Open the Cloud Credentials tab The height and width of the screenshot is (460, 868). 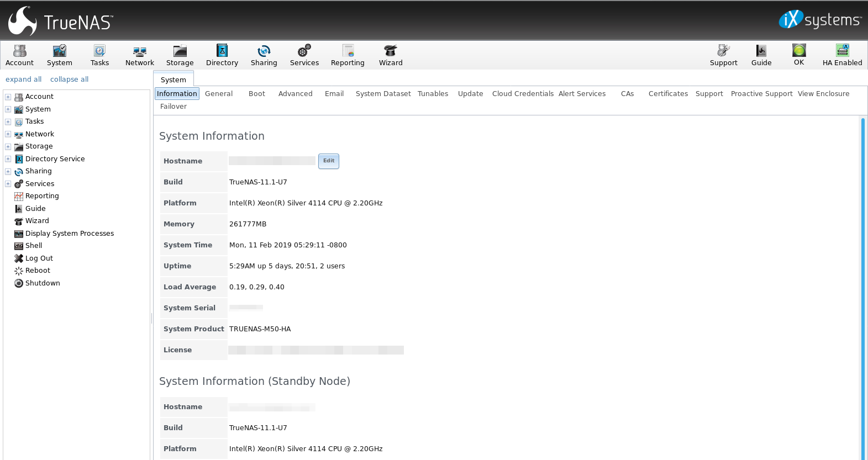(x=523, y=94)
